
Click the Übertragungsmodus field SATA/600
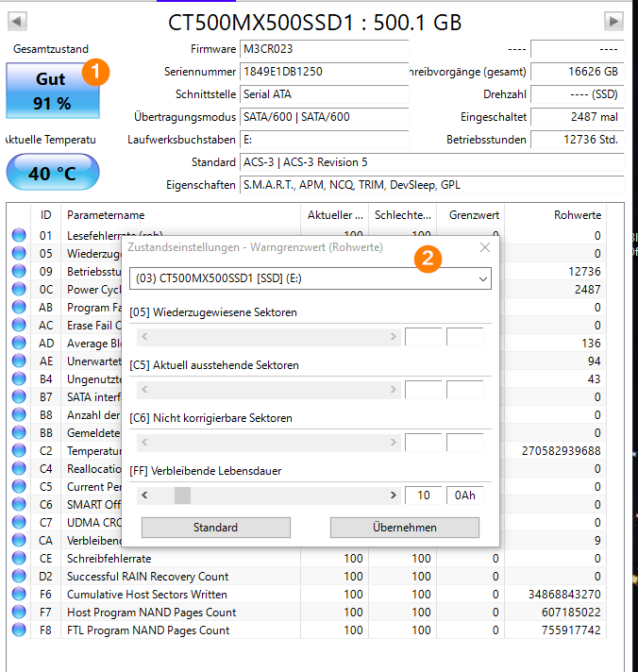pyautogui.click(x=325, y=117)
